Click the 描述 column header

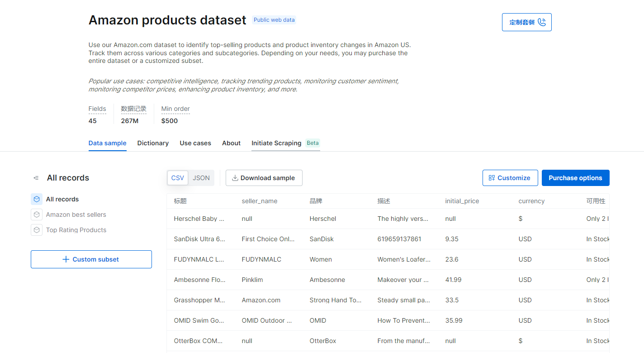click(x=384, y=201)
